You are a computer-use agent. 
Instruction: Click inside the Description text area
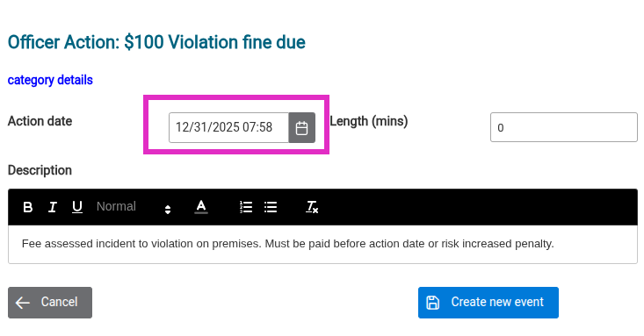coord(322,244)
